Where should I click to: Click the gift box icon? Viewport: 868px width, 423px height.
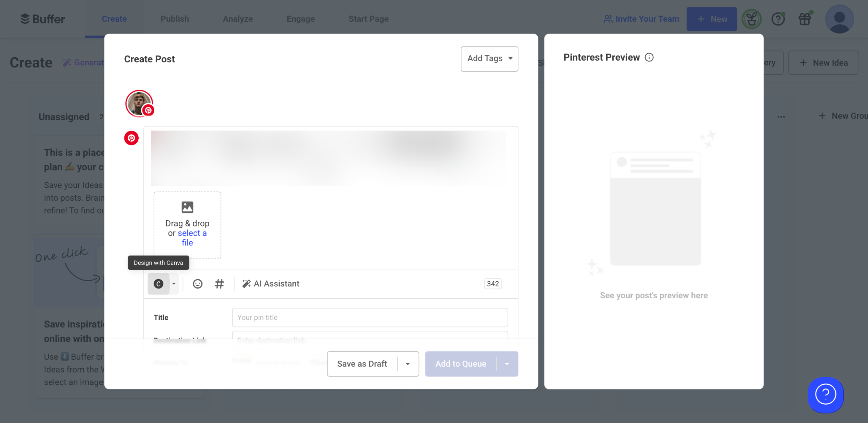[805, 19]
